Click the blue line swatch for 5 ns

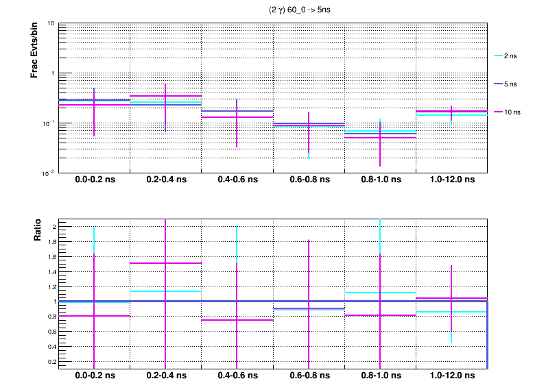499,84
